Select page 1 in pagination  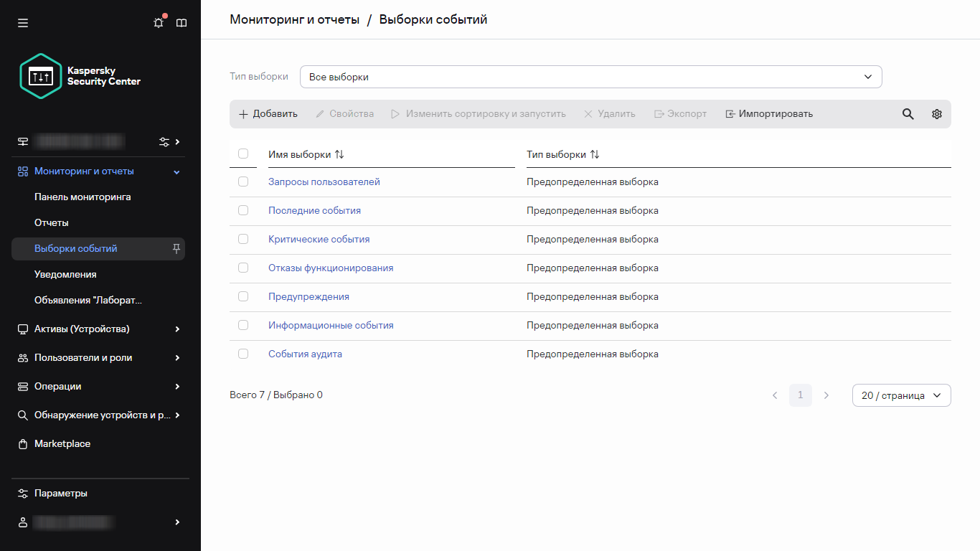coord(801,395)
